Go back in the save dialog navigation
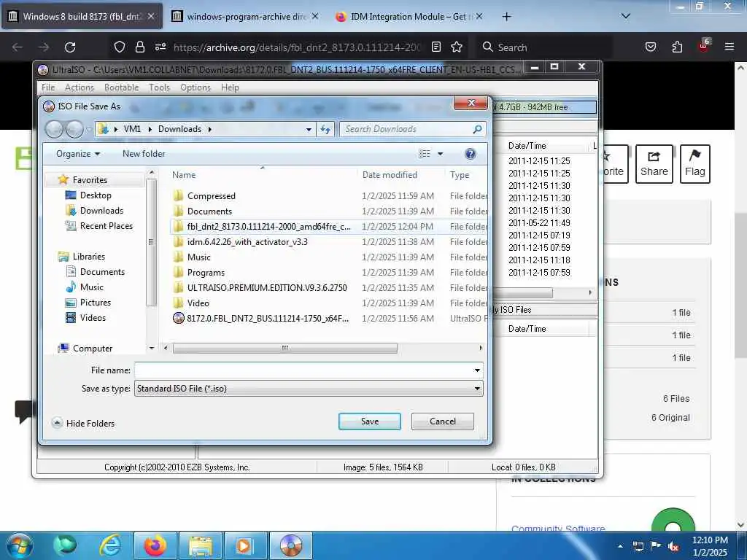Image resolution: width=747 pixels, height=560 pixels. click(x=54, y=129)
